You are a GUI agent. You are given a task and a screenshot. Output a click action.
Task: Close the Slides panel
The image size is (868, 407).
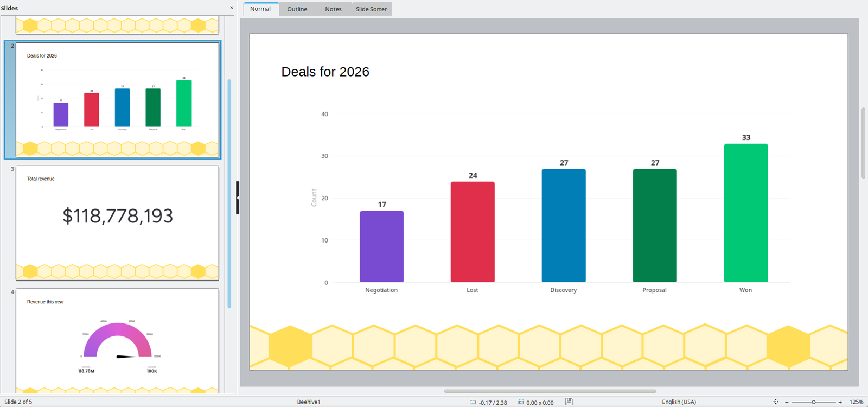[x=232, y=8]
